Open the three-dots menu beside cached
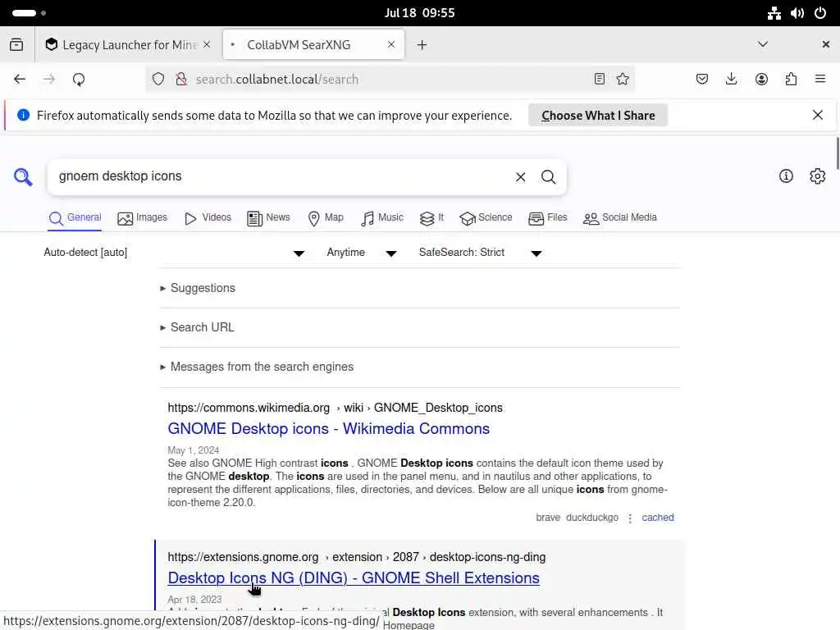Screen dimensions: 840x630 (630, 518)
